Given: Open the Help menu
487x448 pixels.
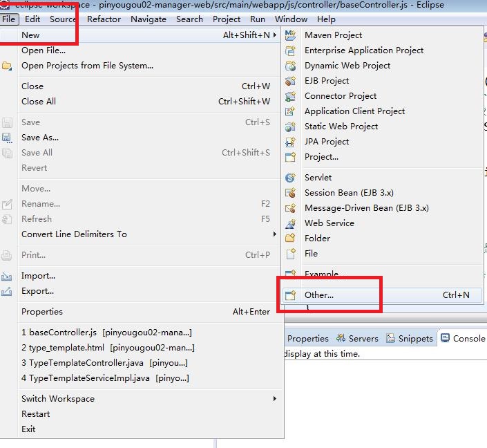Looking at the screenshot, I should pos(326,19).
